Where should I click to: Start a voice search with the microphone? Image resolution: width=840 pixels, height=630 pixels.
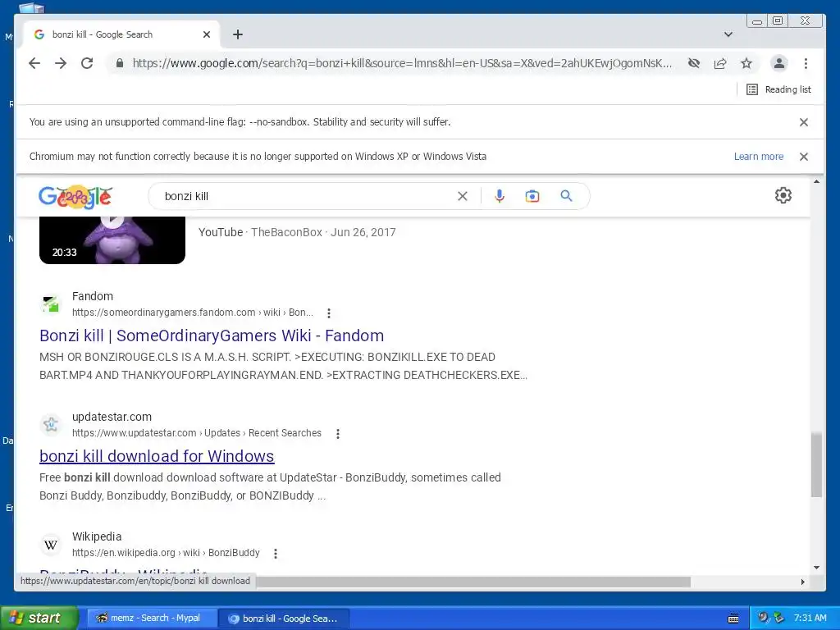pyautogui.click(x=500, y=196)
